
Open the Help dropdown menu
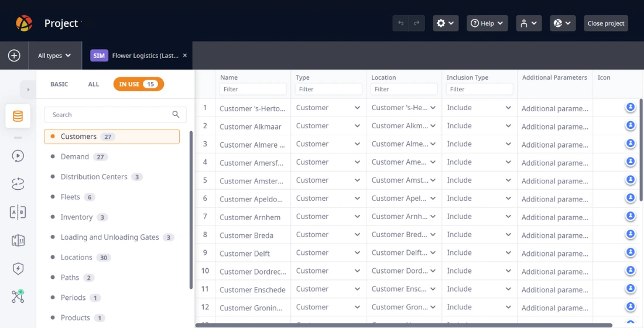pos(487,23)
